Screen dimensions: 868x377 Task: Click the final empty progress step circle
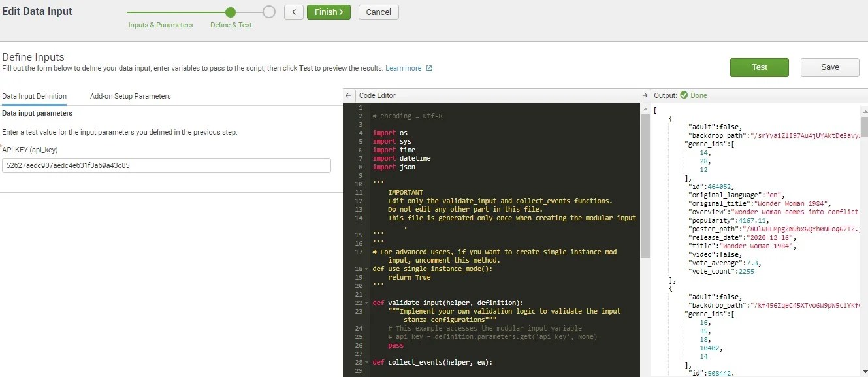(x=269, y=12)
